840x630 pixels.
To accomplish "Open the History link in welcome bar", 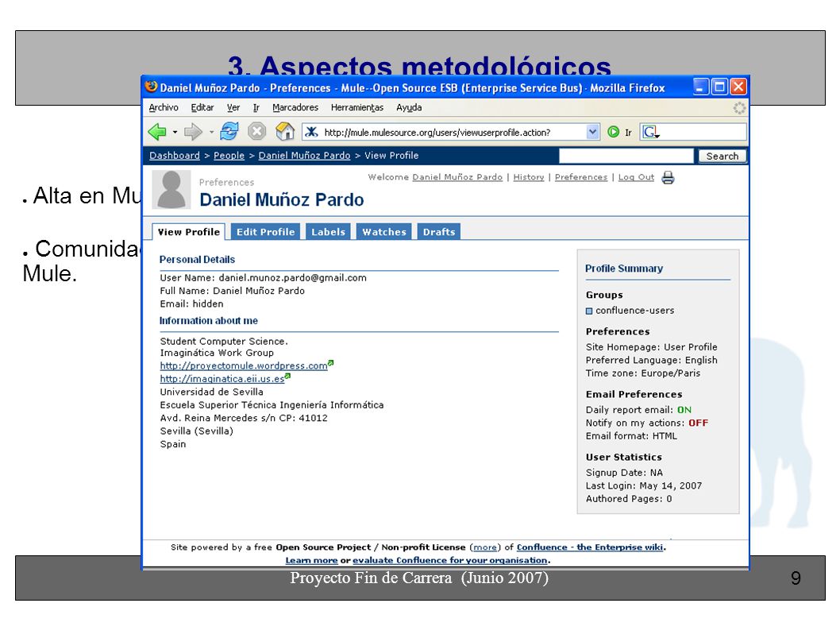I will (529, 177).
